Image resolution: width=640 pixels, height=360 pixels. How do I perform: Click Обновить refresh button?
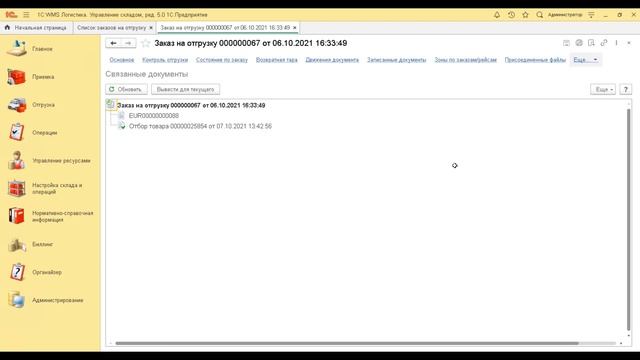(127, 89)
